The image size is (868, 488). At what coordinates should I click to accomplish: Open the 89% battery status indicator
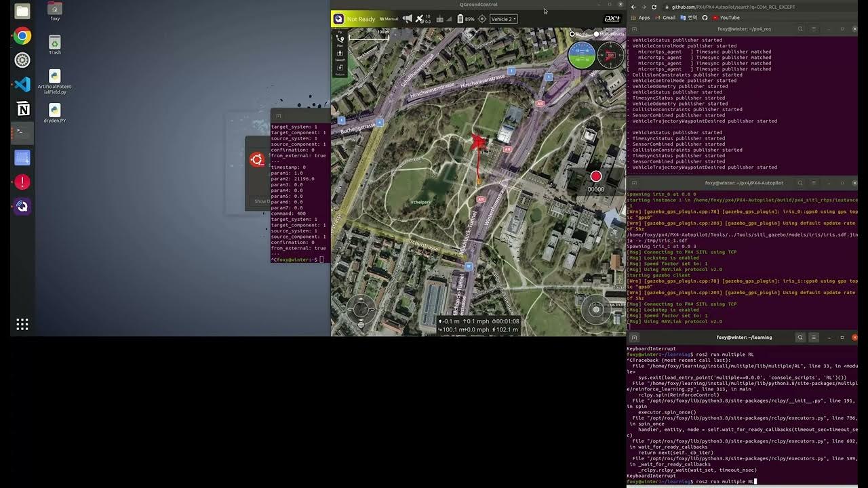pos(465,19)
